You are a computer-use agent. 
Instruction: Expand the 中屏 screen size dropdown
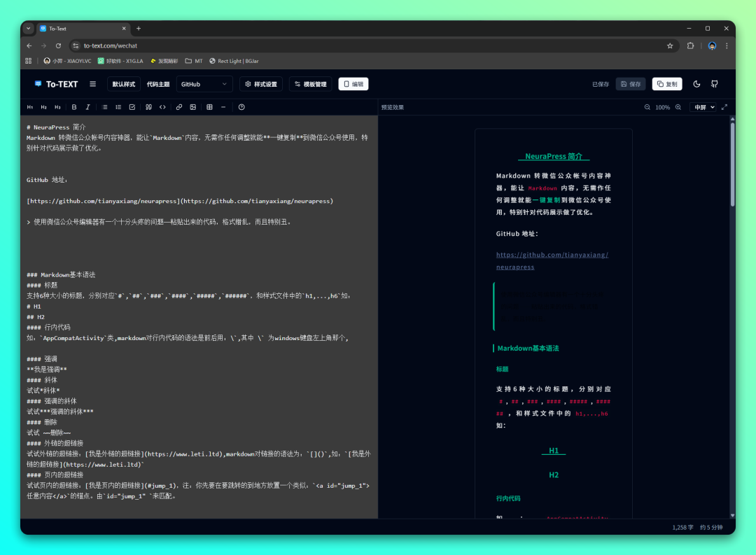click(703, 107)
